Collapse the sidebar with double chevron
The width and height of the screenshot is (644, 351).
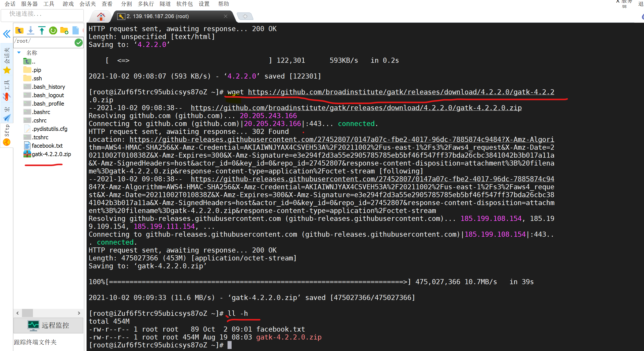coord(7,34)
